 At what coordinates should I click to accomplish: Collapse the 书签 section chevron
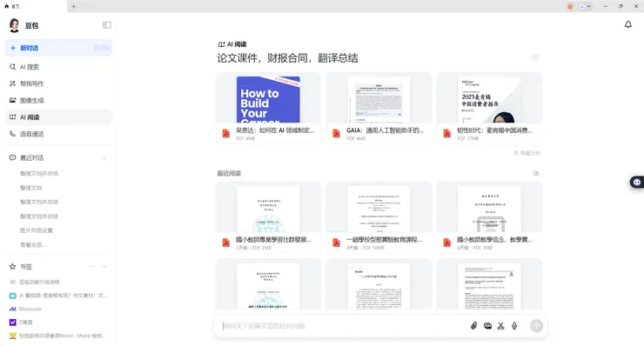(x=104, y=266)
